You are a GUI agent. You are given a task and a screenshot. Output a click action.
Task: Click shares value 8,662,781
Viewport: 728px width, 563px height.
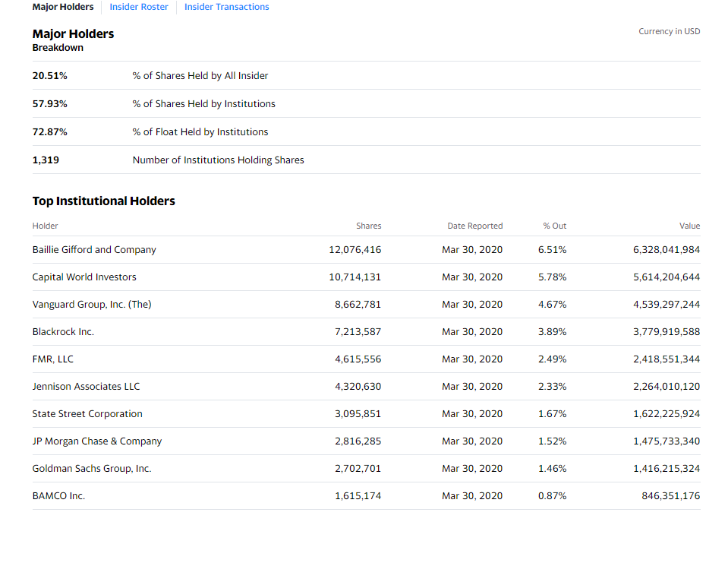point(358,305)
